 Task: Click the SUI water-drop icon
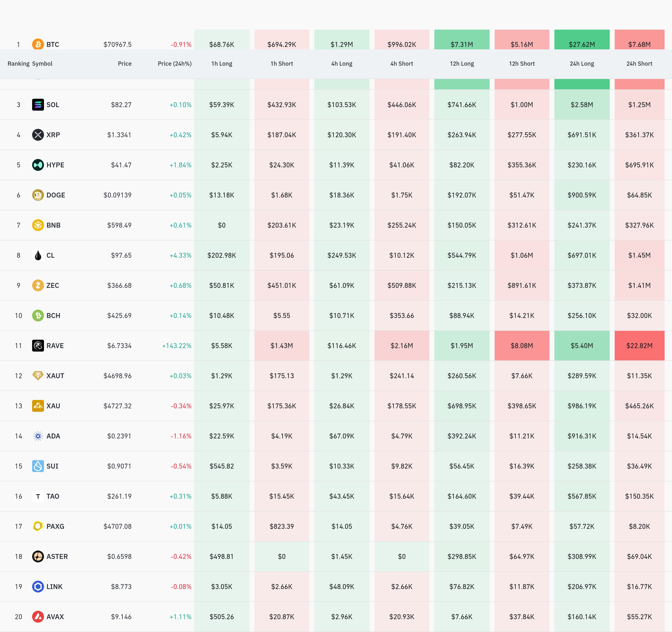click(x=38, y=466)
